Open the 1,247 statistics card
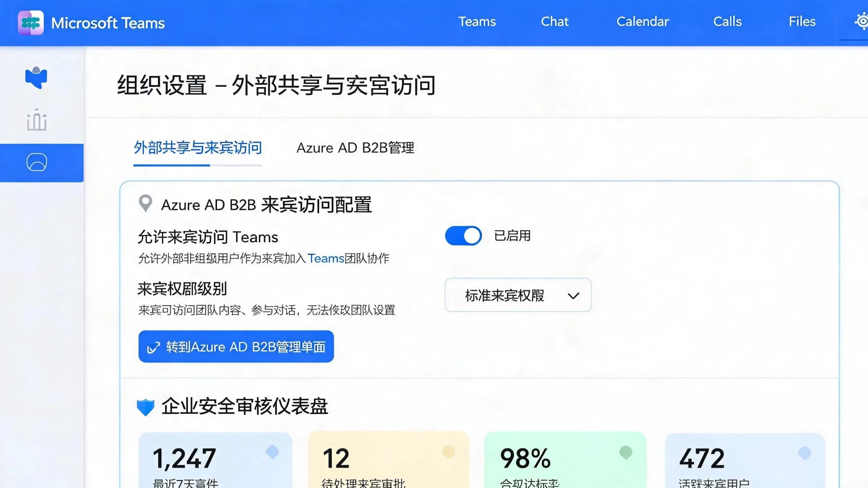Viewport: 868px width, 488px height. tap(215, 460)
